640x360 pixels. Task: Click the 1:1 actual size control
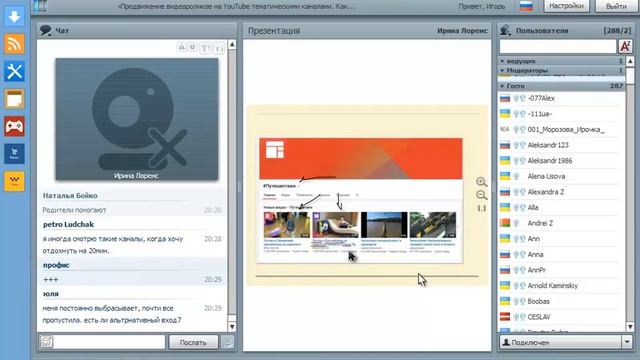[x=482, y=209]
